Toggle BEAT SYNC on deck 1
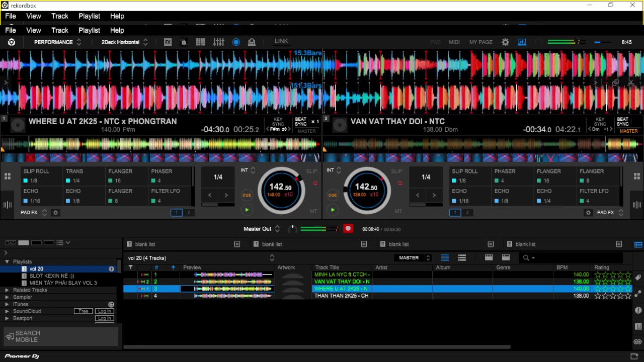The width and height of the screenshot is (644, 362). pyautogui.click(x=301, y=122)
